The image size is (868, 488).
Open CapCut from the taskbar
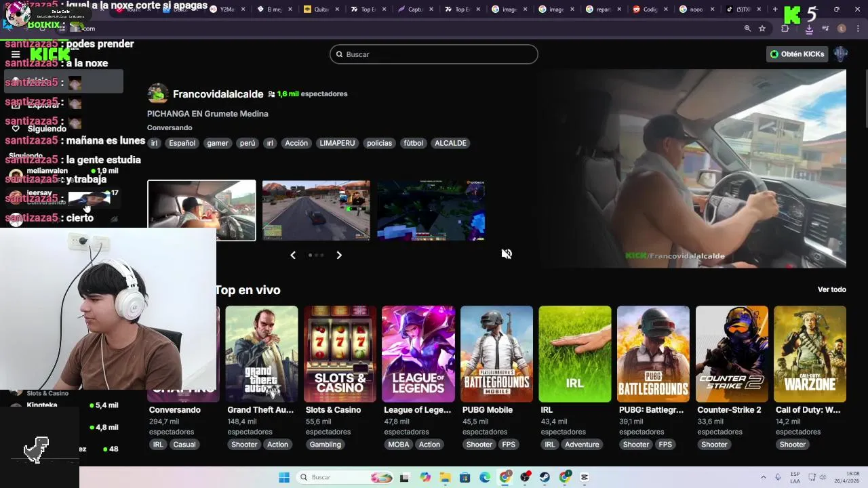585,477
